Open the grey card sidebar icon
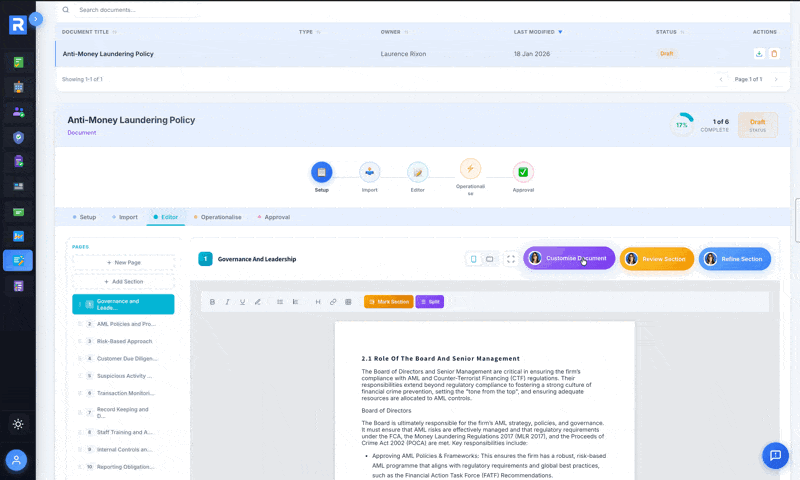 pos(18,186)
